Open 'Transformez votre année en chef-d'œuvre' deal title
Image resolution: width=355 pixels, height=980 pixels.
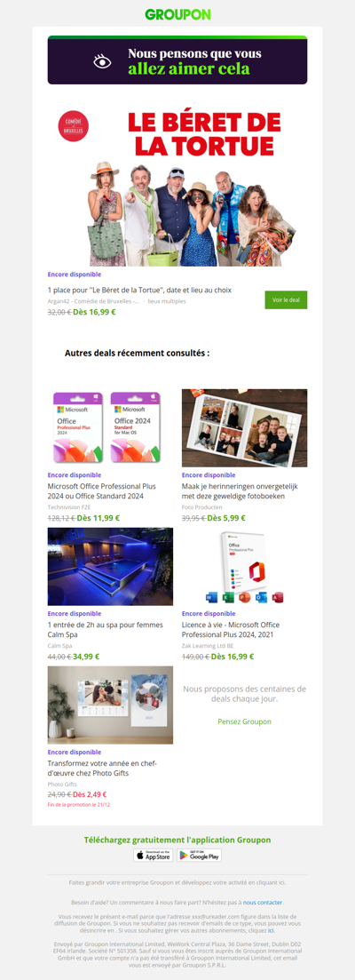pos(102,769)
